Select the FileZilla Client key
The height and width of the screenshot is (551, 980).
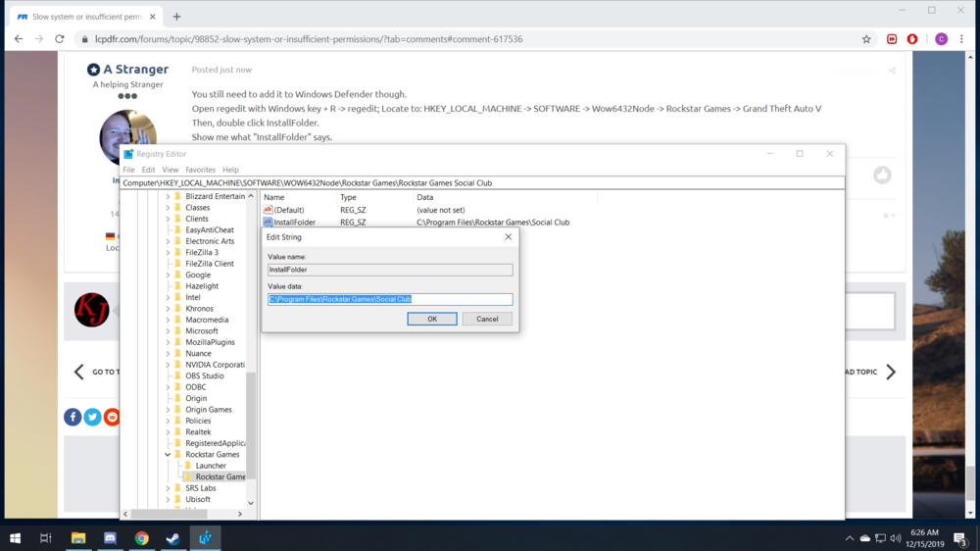click(210, 264)
